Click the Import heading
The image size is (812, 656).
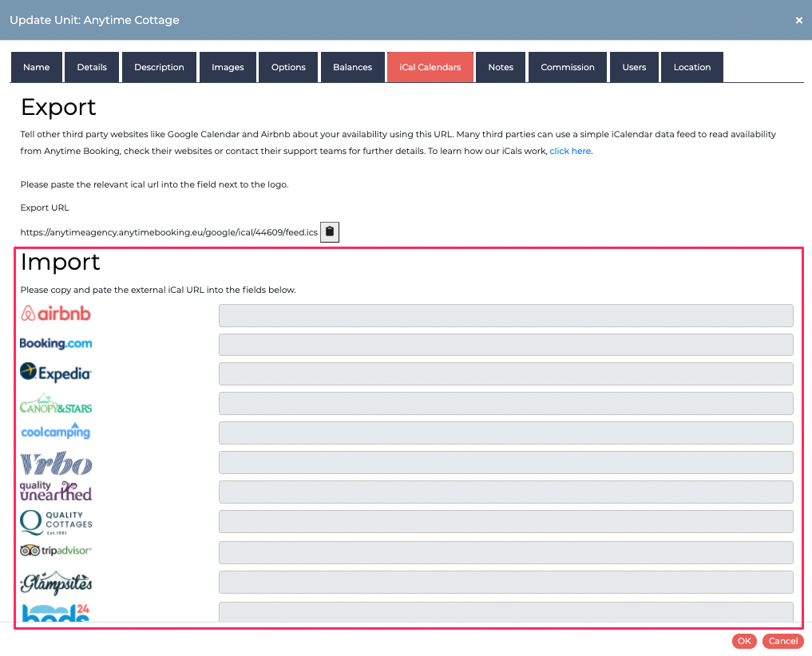point(60,262)
